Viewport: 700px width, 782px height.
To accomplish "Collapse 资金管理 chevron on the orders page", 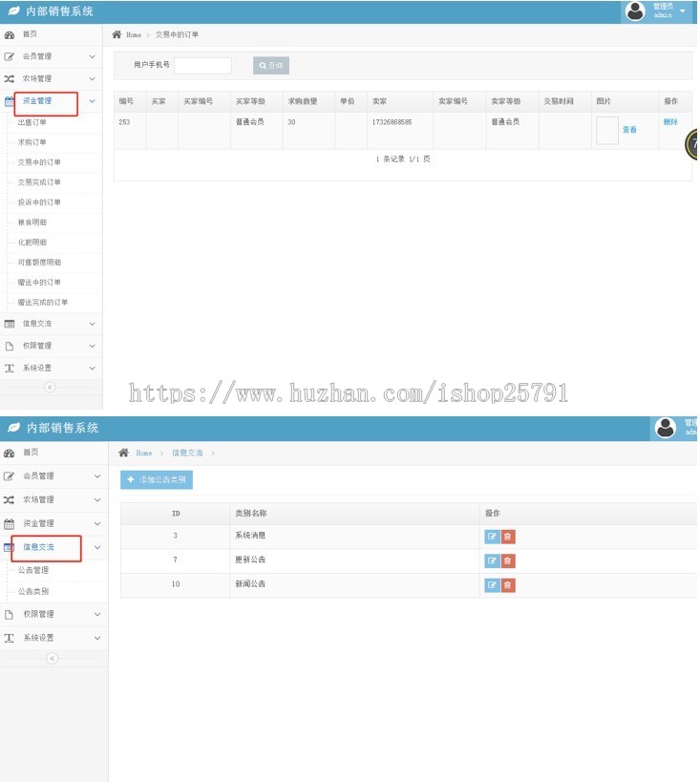I will [93, 101].
